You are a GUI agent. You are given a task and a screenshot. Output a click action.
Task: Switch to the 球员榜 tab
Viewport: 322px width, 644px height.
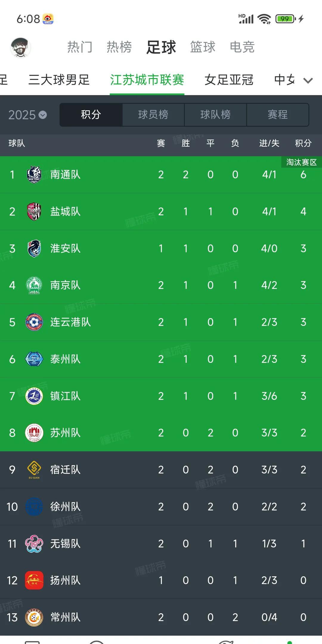pyautogui.click(x=153, y=115)
